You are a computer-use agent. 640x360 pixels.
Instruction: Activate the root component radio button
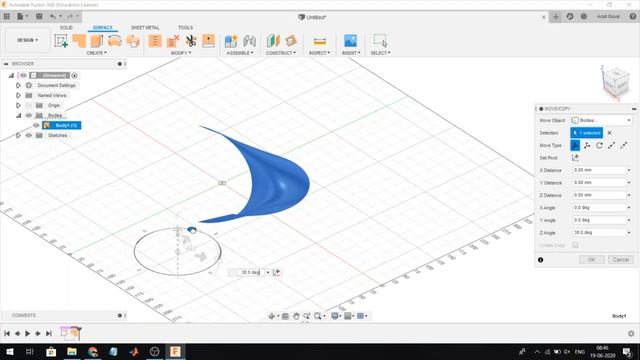[x=74, y=76]
